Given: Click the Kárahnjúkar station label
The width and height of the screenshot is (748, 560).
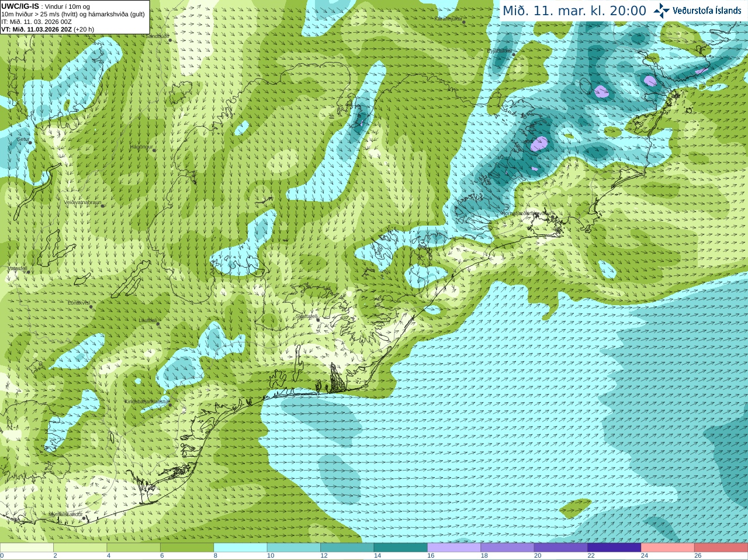Looking at the screenshot, I should [x=448, y=19].
